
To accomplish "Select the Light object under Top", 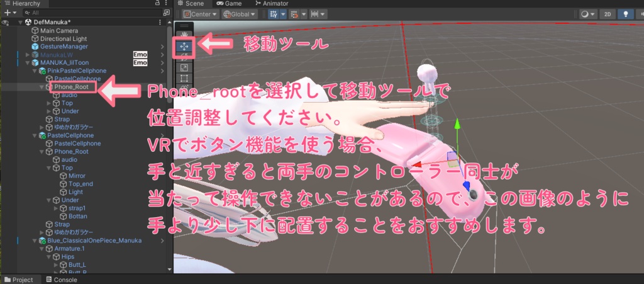I will (x=75, y=192).
